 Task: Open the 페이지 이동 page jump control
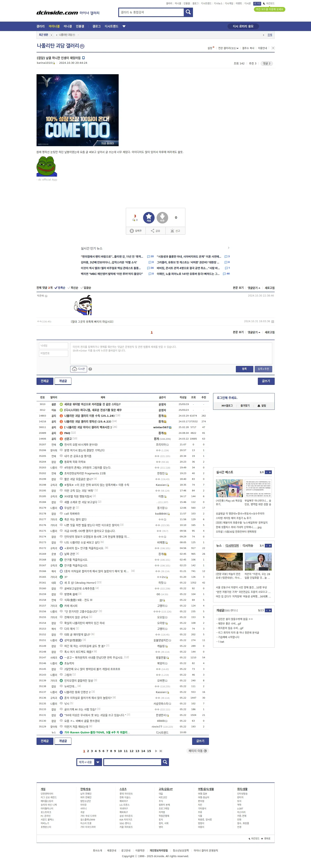pos(198,751)
